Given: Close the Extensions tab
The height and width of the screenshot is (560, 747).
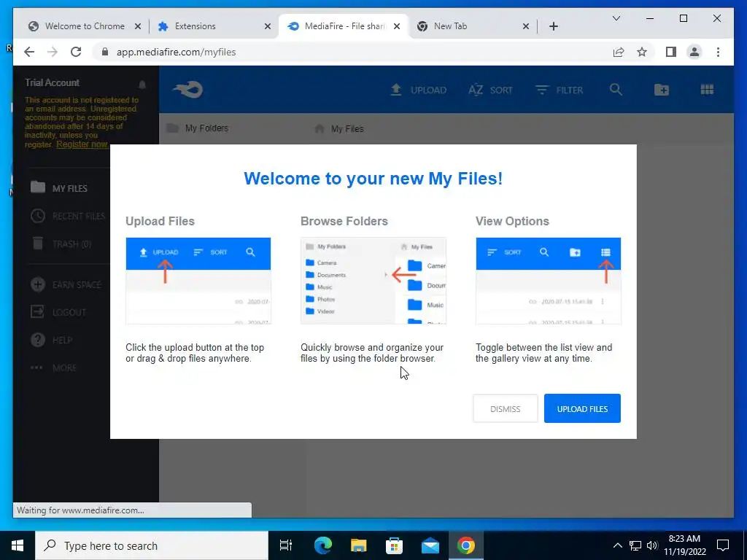Looking at the screenshot, I should (268, 26).
